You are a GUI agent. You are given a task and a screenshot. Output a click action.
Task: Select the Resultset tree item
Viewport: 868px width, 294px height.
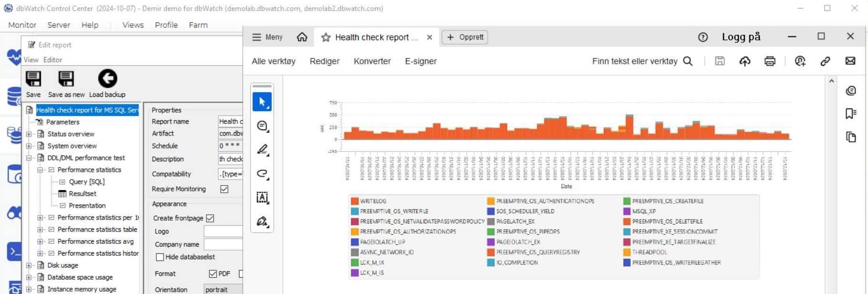[83, 194]
